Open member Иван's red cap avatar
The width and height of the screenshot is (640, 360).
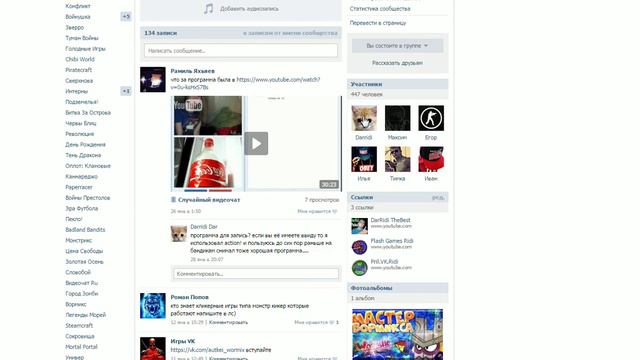click(x=431, y=159)
